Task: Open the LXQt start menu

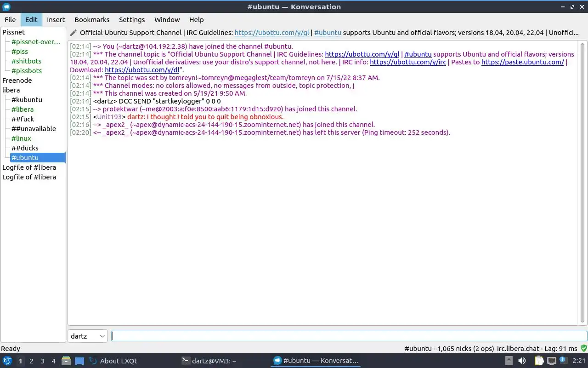Action: (7, 361)
